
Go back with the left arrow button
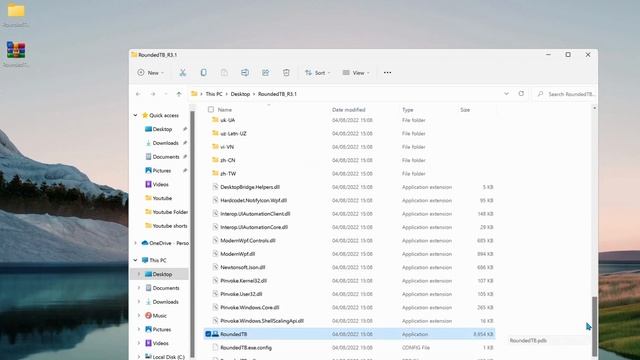pos(138,94)
